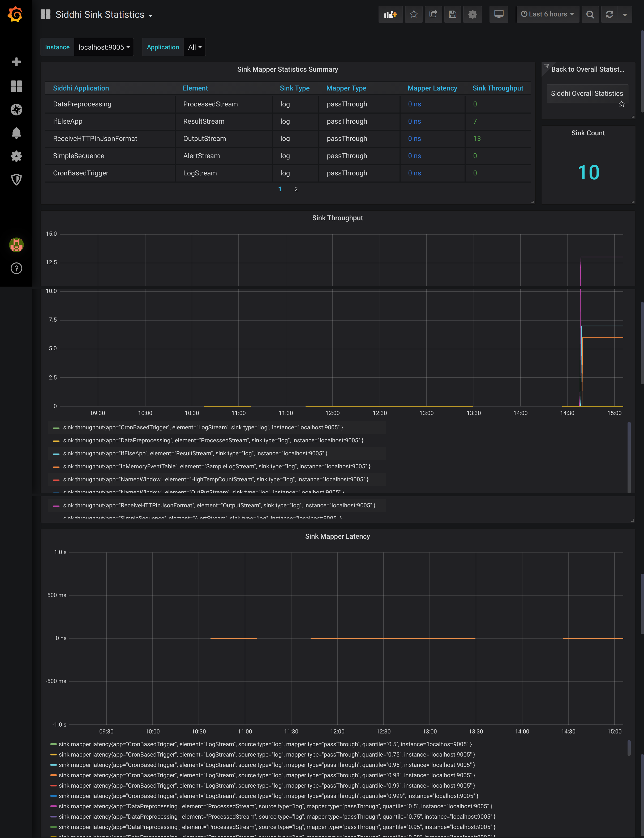Open the user avatar profile
Image resolution: width=644 pixels, height=838 pixels.
16,244
